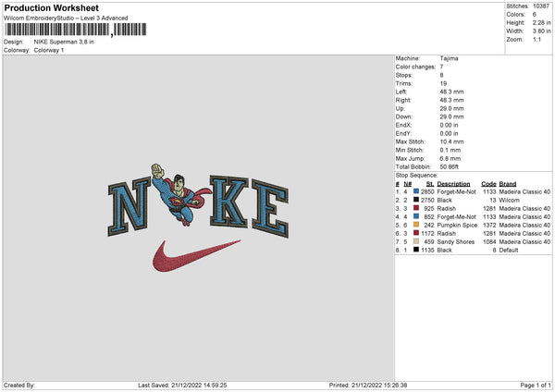This screenshot has height=392, width=555.
Task: Click the Max Jump value 6.8 mm
Action: click(x=450, y=158)
